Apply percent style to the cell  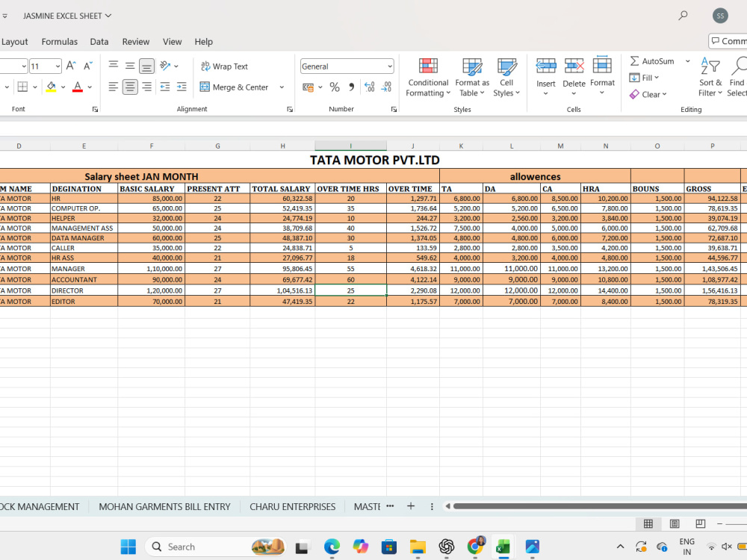(335, 87)
